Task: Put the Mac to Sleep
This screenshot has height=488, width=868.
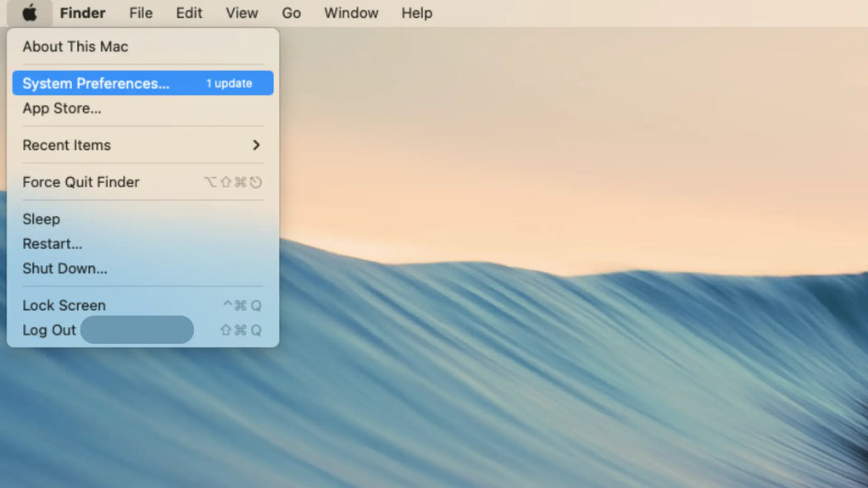Action: 41,219
